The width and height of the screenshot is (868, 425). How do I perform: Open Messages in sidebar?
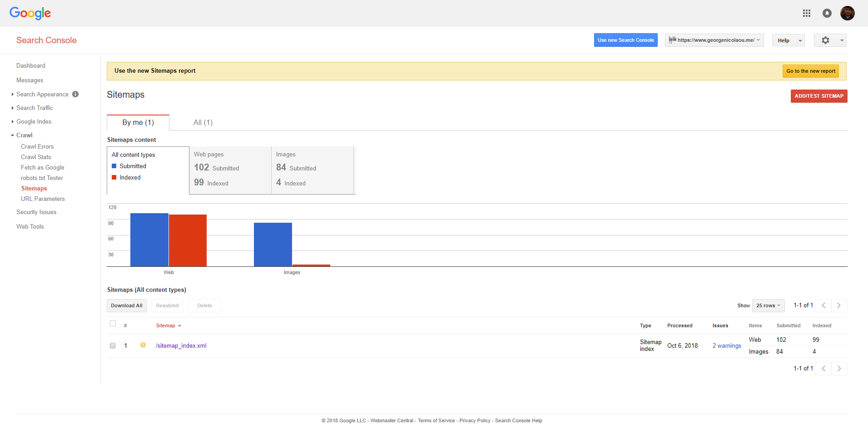point(30,80)
